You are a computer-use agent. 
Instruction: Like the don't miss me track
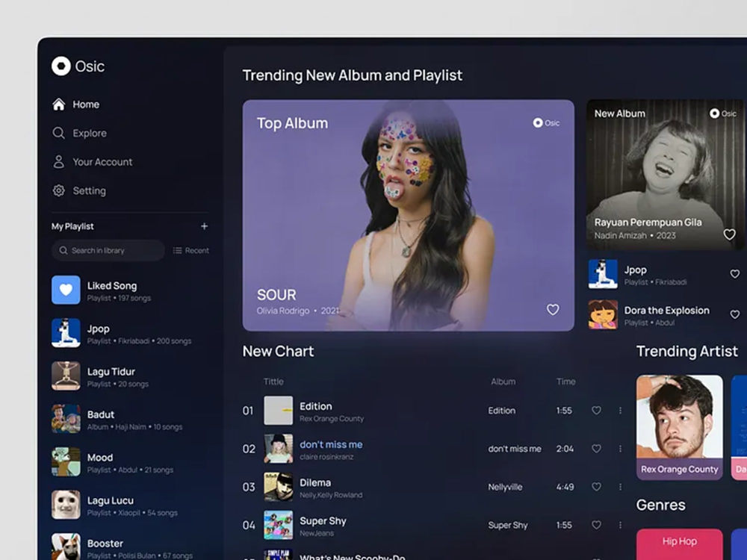(x=596, y=449)
